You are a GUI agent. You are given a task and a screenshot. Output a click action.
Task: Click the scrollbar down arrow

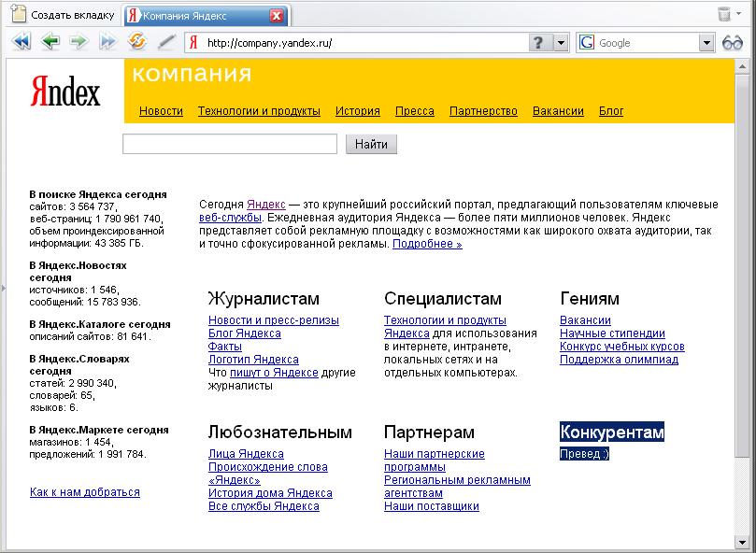(743, 542)
